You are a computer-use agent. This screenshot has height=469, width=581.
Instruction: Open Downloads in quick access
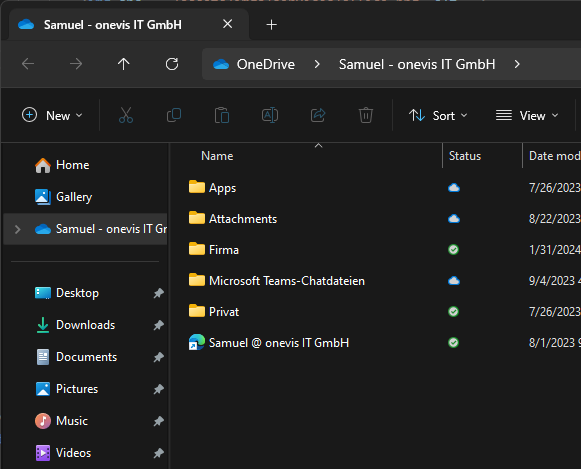tap(75, 325)
